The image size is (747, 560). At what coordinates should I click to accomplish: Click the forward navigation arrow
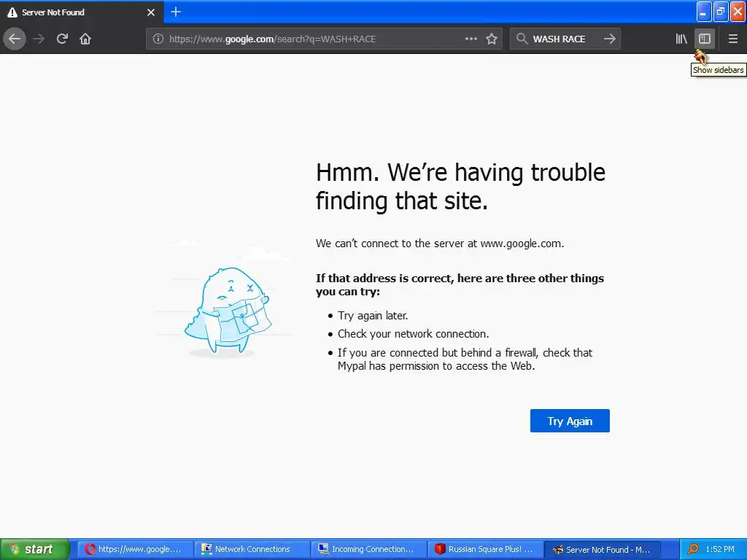coord(39,39)
